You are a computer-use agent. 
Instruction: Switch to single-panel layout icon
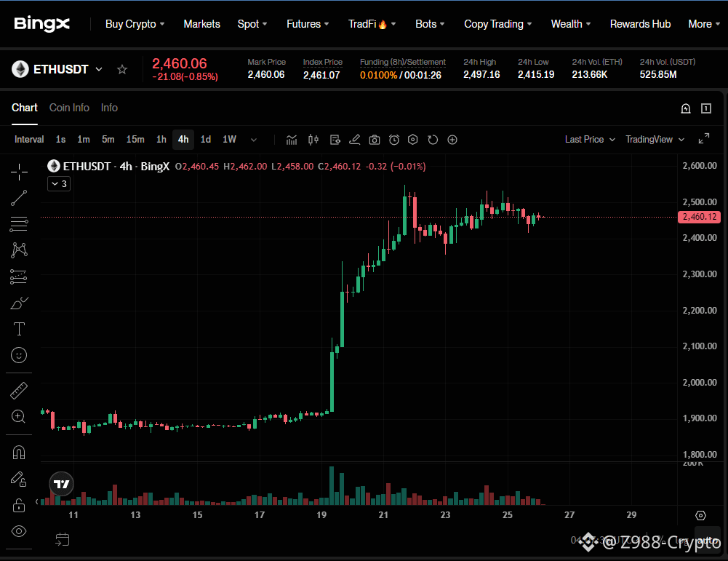(x=706, y=108)
